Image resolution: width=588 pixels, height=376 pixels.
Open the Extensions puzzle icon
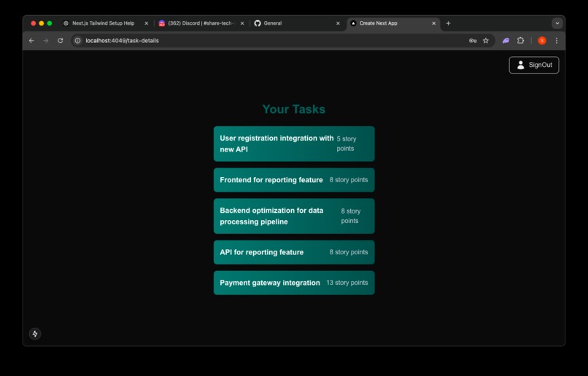pos(520,41)
